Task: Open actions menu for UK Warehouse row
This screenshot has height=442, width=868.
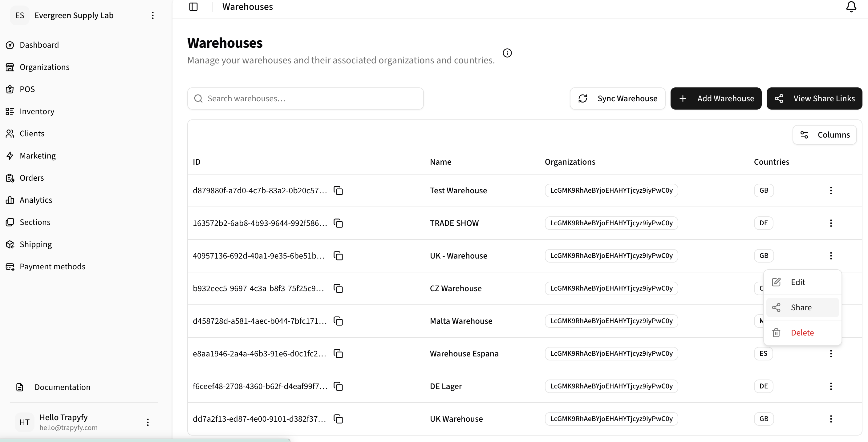Action: (831, 419)
